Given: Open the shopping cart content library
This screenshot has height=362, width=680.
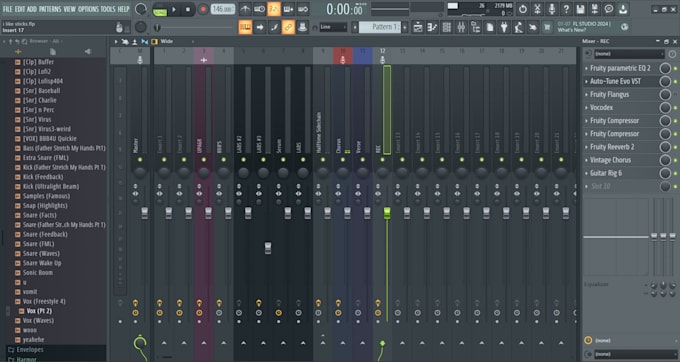Looking at the screenshot, I should pos(547,27).
